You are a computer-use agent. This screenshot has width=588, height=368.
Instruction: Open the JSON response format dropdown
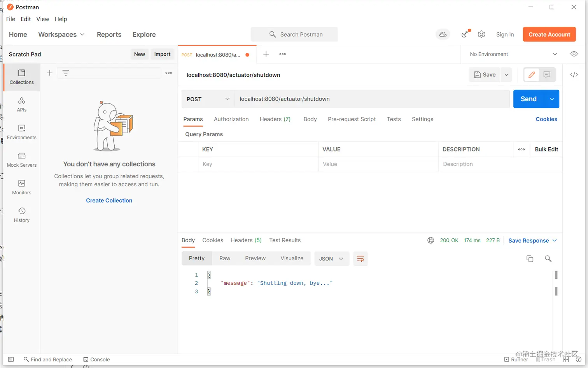(331, 259)
